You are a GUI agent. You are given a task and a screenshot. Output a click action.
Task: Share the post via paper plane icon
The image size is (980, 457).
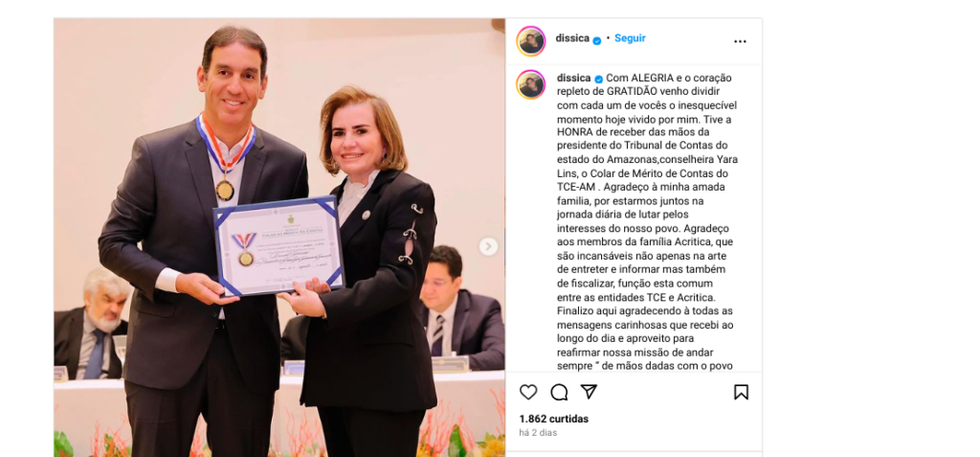[x=589, y=392]
